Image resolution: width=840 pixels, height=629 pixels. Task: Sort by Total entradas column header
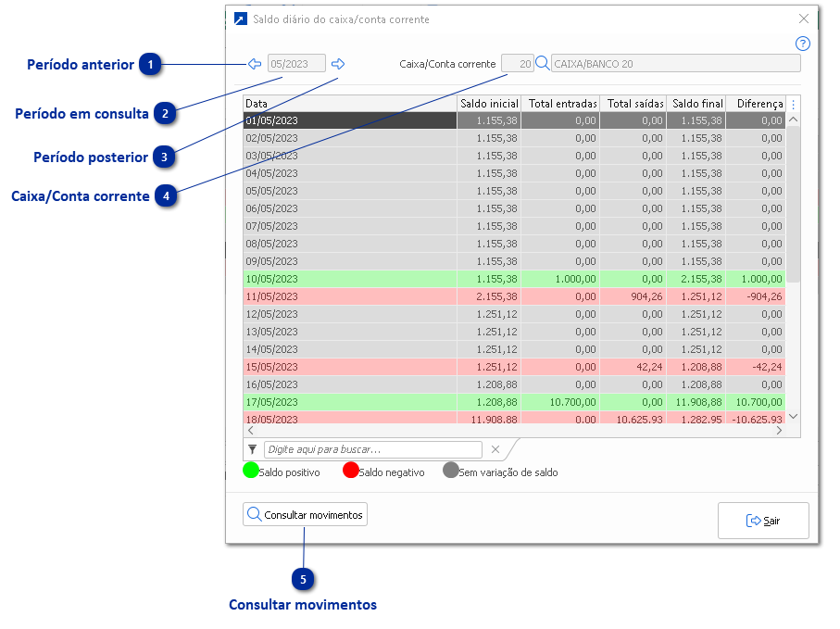tap(560, 104)
